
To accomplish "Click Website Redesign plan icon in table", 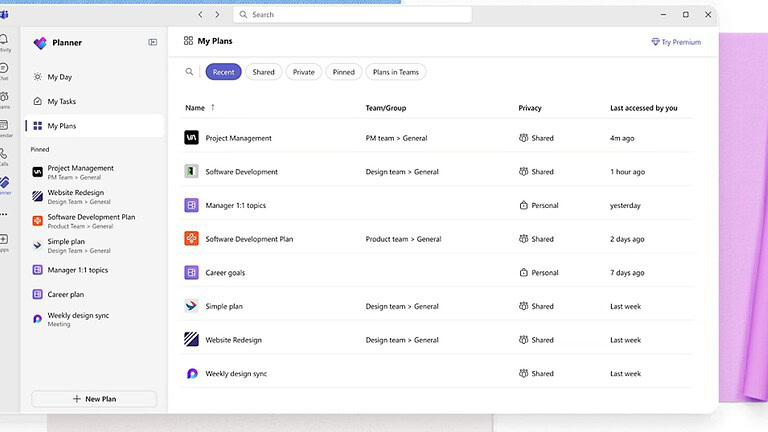I will coord(192,339).
